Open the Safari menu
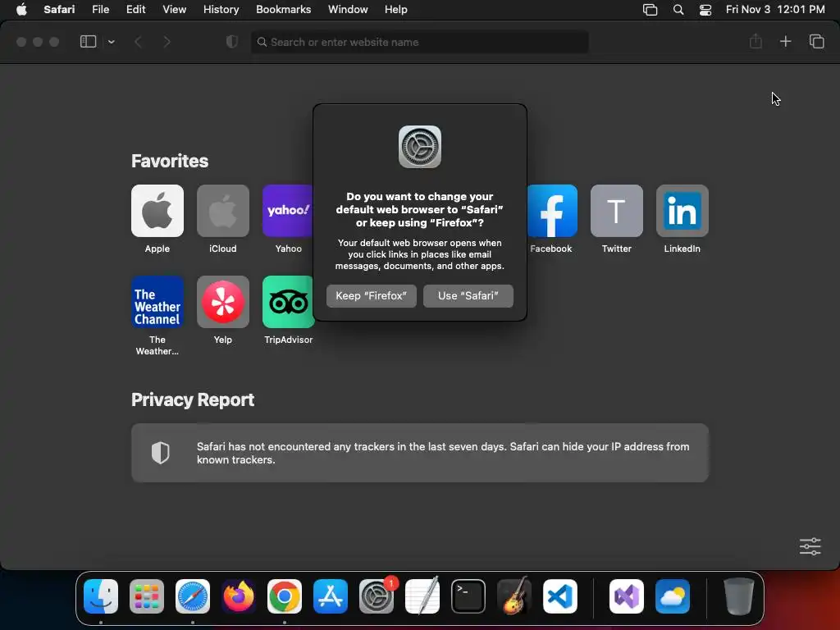Image resolution: width=840 pixels, height=630 pixels. coord(59,10)
